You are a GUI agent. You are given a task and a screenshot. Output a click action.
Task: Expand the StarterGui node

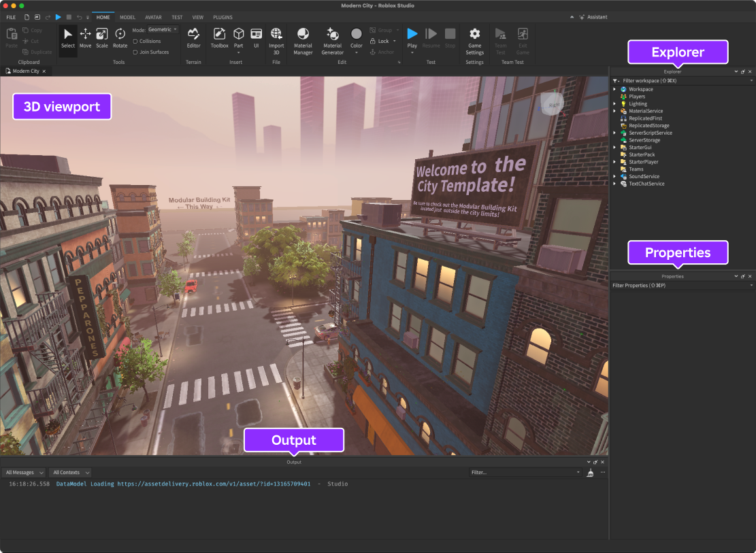pyautogui.click(x=614, y=147)
